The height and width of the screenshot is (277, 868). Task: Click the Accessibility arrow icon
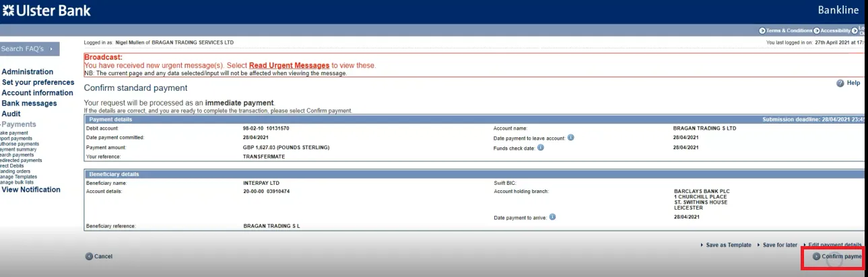(817, 31)
